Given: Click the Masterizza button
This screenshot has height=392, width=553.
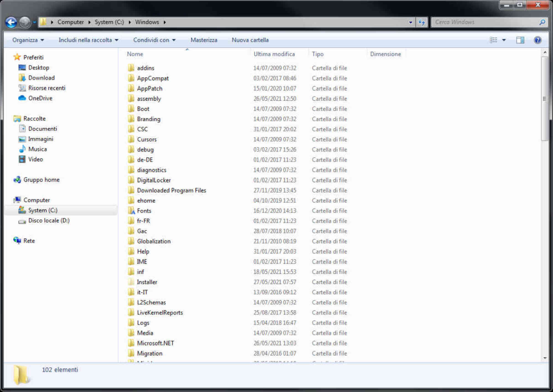Looking at the screenshot, I should tap(204, 40).
